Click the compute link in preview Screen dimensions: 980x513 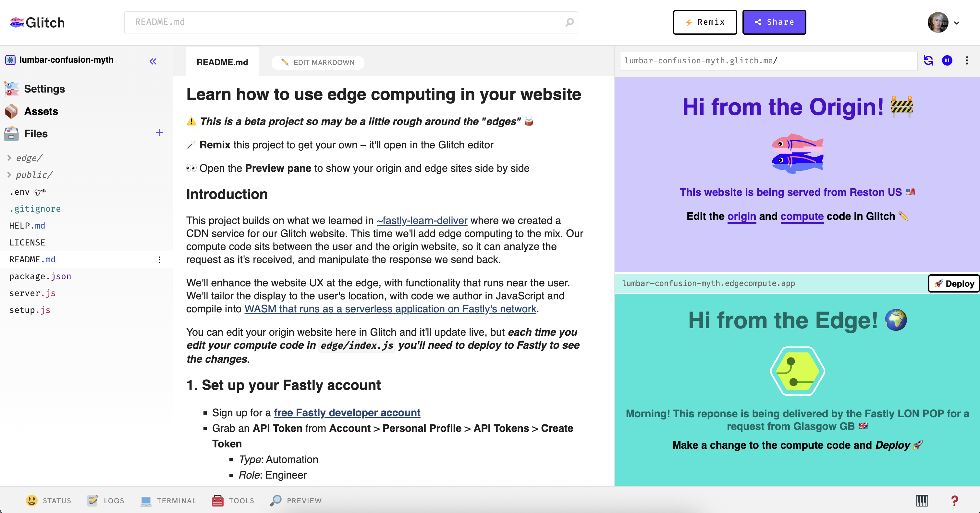(x=802, y=216)
